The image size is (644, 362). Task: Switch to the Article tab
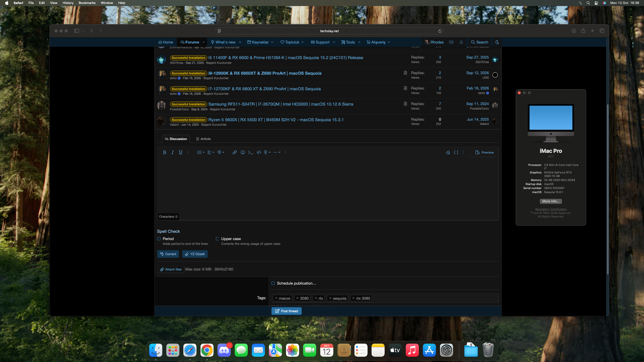[x=203, y=139]
